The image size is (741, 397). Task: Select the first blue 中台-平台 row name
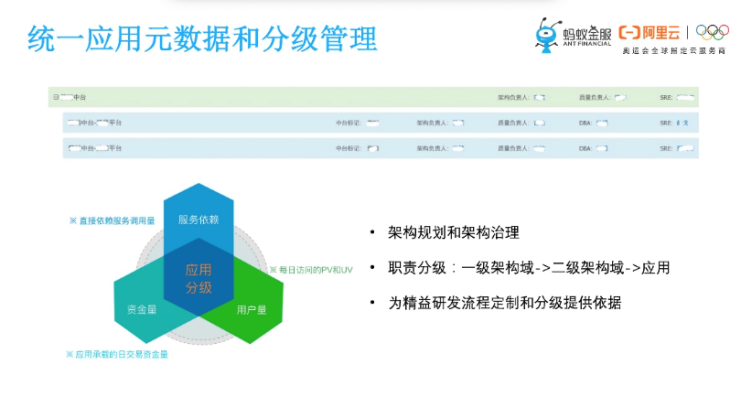(95, 123)
